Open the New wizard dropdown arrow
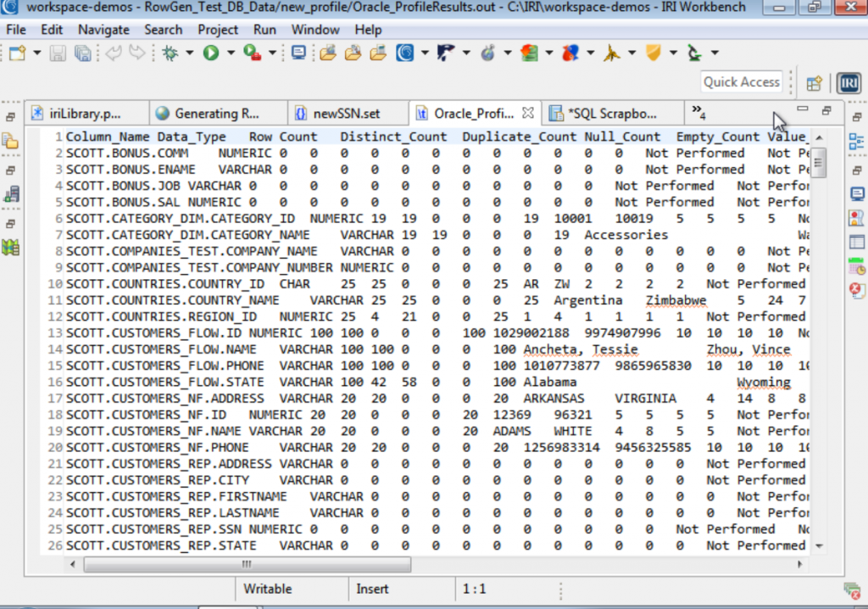 pos(37,53)
